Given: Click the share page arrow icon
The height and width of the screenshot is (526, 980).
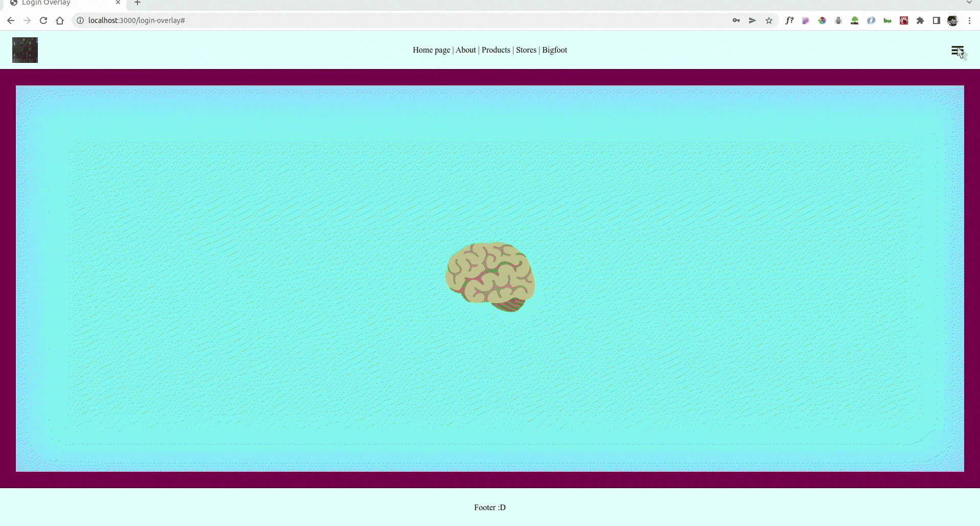Looking at the screenshot, I should pyautogui.click(x=753, y=20).
